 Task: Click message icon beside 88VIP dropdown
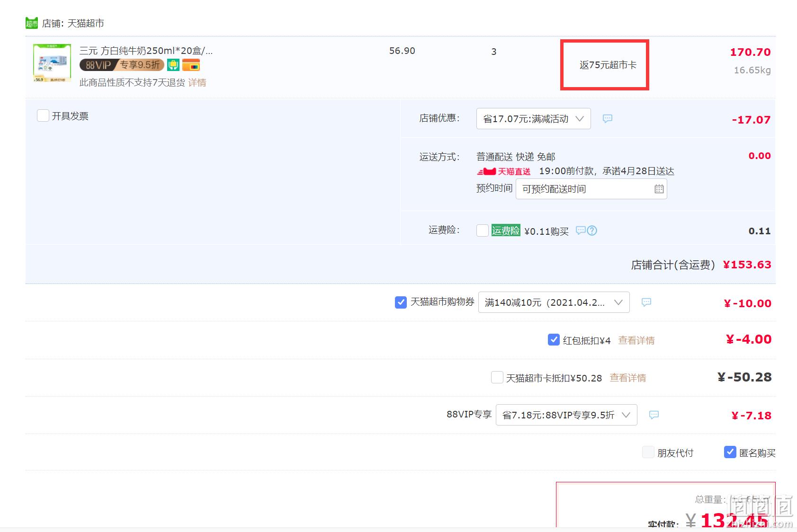coord(654,415)
